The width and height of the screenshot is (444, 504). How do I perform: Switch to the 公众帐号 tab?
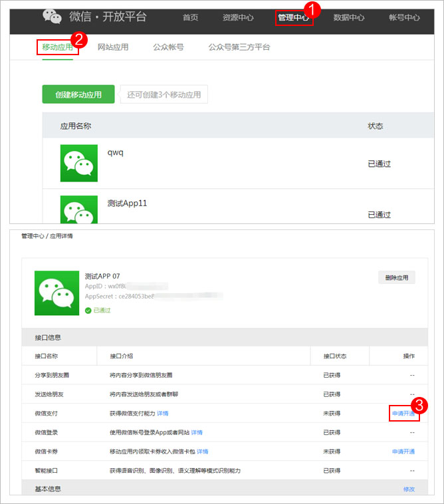click(168, 47)
